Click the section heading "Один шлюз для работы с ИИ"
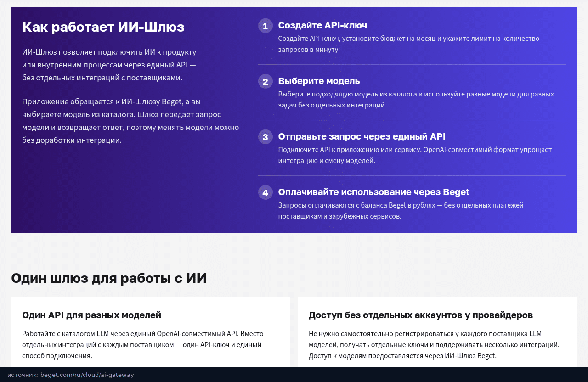588x382 pixels. coord(109,278)
